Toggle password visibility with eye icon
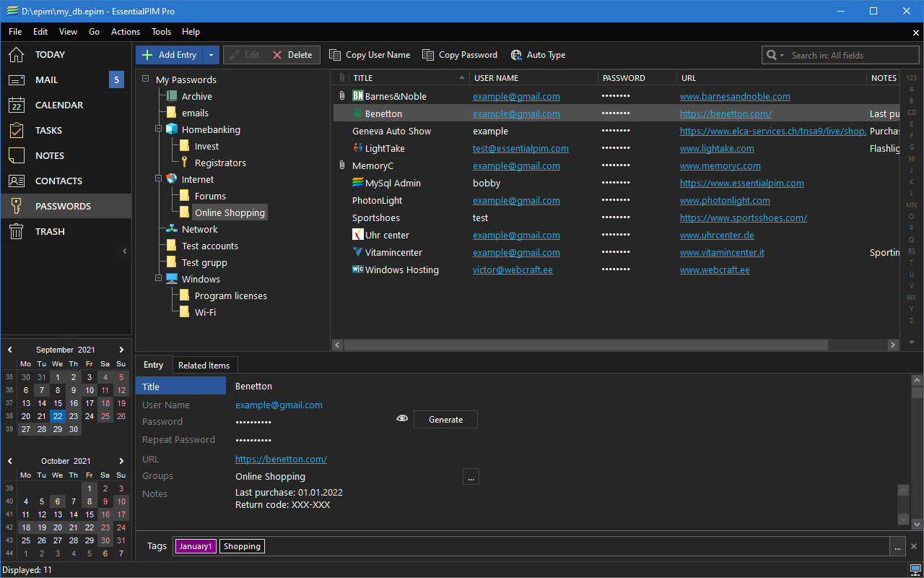Viewport: 924px width, 578px height. click(x=402, y=418)
